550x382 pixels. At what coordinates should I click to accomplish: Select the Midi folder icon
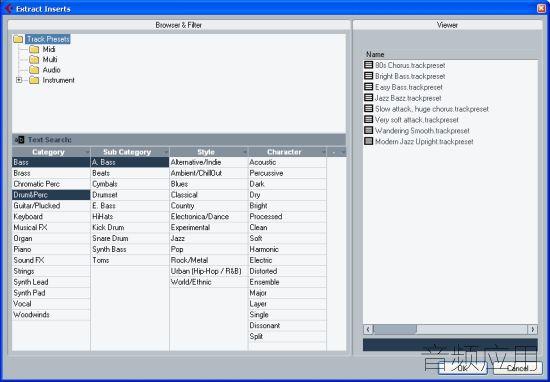pos(34,49)
